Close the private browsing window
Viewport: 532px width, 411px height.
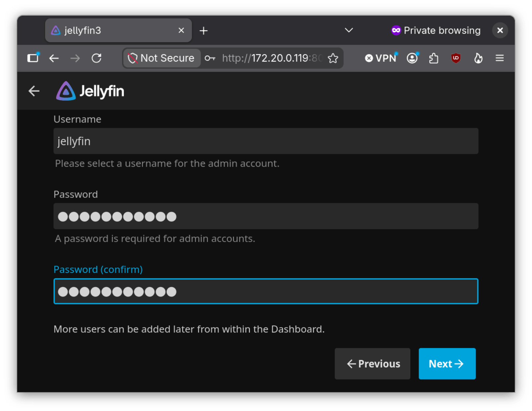pos(500,30)
